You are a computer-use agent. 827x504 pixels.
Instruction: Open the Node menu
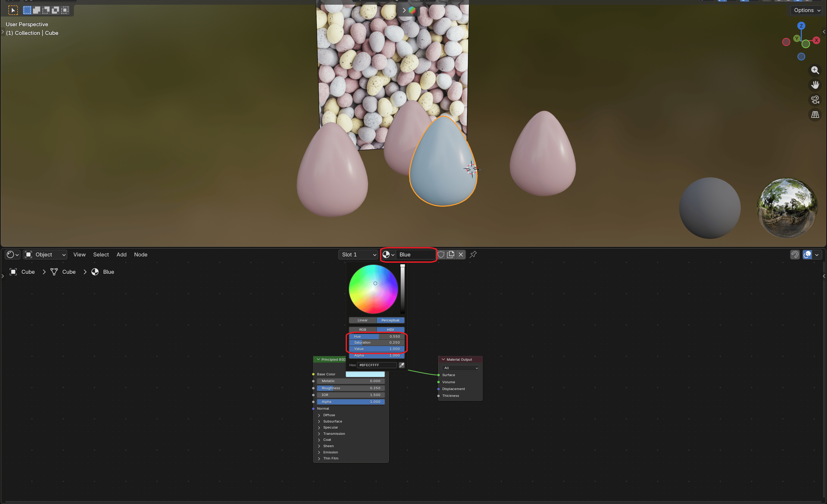(x=141, y=255)
